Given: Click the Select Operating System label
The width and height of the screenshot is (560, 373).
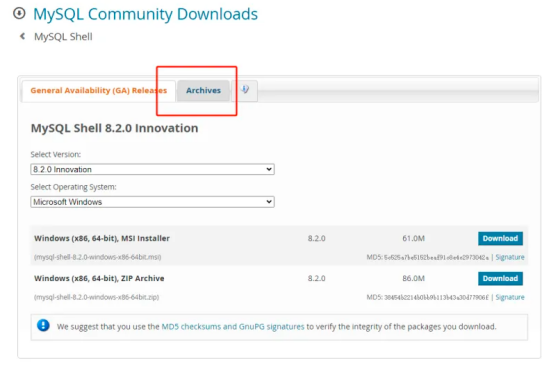Looking at the screenshot, I should point(73,187).
